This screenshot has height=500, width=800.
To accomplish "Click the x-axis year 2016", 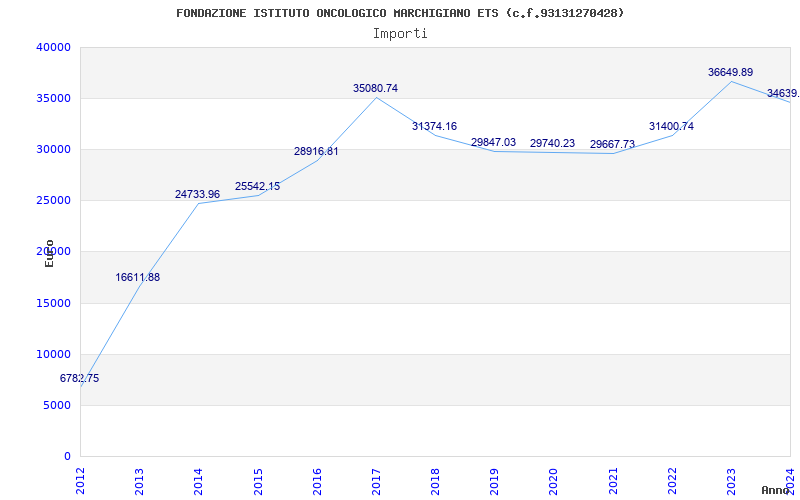I will pos(317,481).
